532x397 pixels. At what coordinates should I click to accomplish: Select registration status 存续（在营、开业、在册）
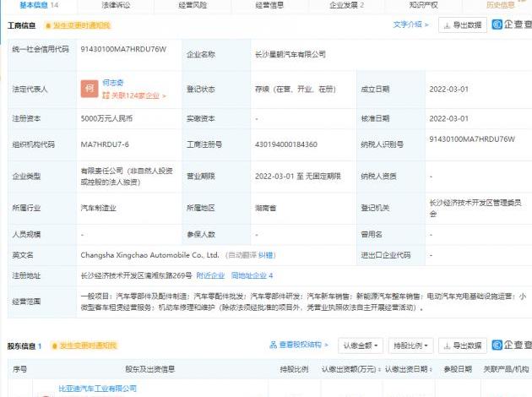tap(296, 90)
